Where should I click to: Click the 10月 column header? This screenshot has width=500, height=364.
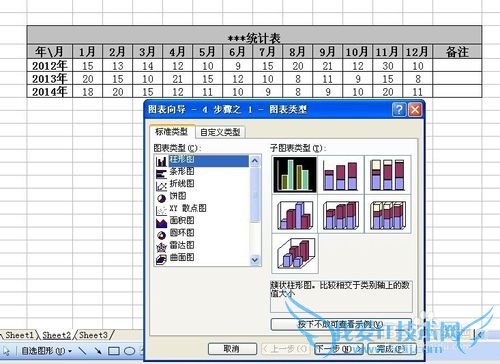357,52
